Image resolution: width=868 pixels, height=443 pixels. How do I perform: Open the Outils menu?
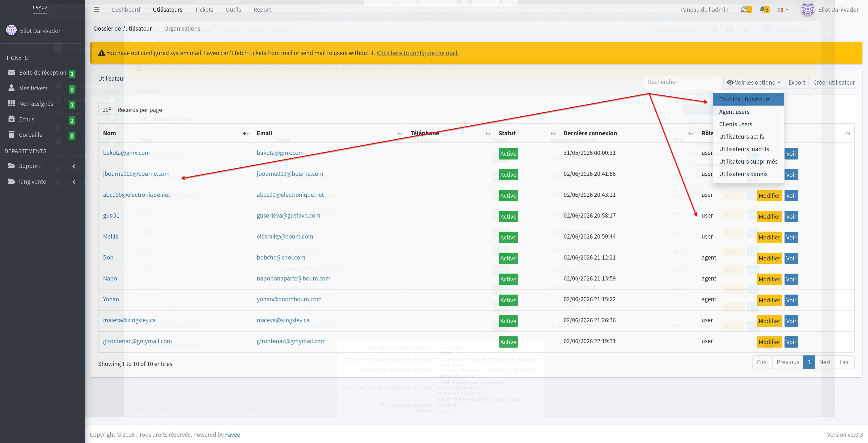coord(233,9)
